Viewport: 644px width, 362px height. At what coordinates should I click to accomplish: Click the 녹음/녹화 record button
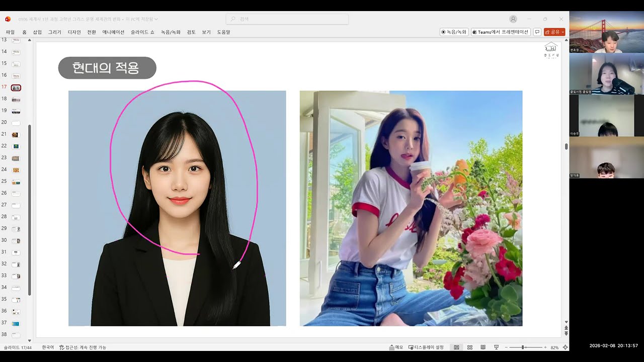tap(454, 32)
